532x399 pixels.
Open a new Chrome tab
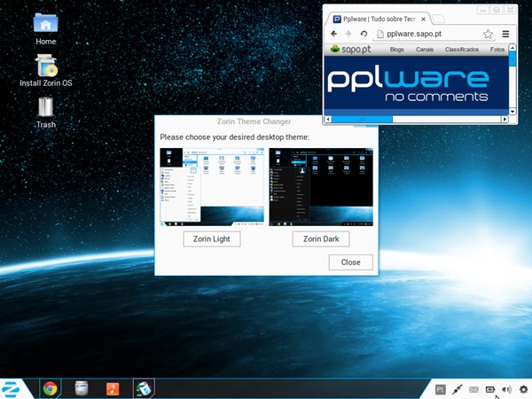tap(438, 19)
